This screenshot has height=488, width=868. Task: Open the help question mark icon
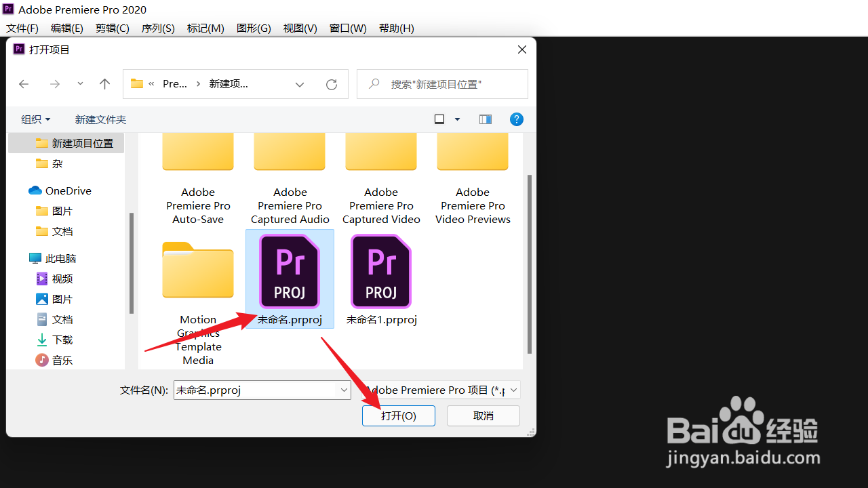[x=517, y=119]
